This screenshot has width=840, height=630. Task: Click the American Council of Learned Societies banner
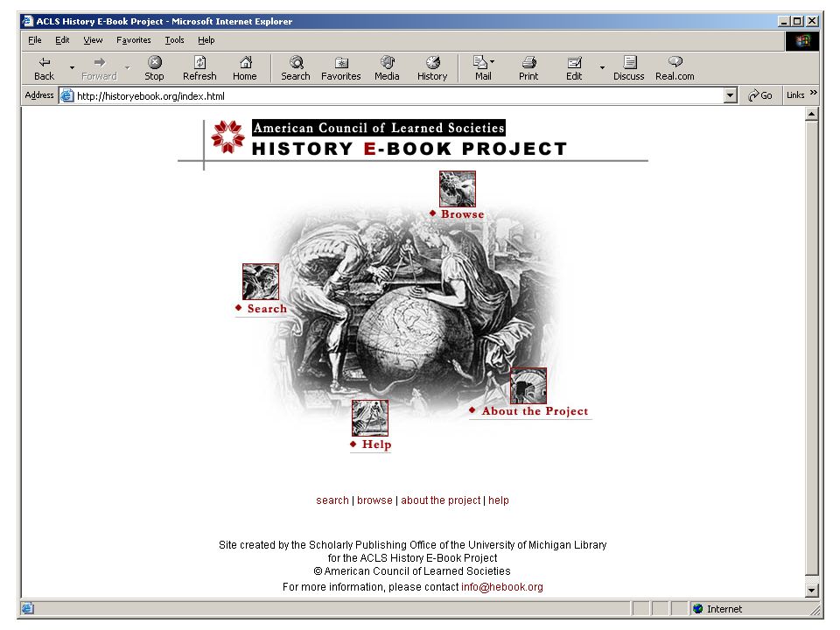(379, 128)
